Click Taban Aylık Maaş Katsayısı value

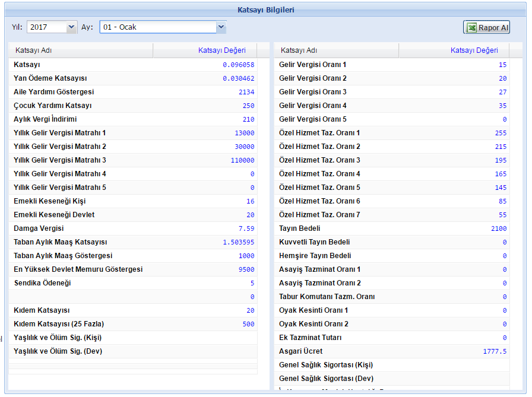(x=238, y=242)
